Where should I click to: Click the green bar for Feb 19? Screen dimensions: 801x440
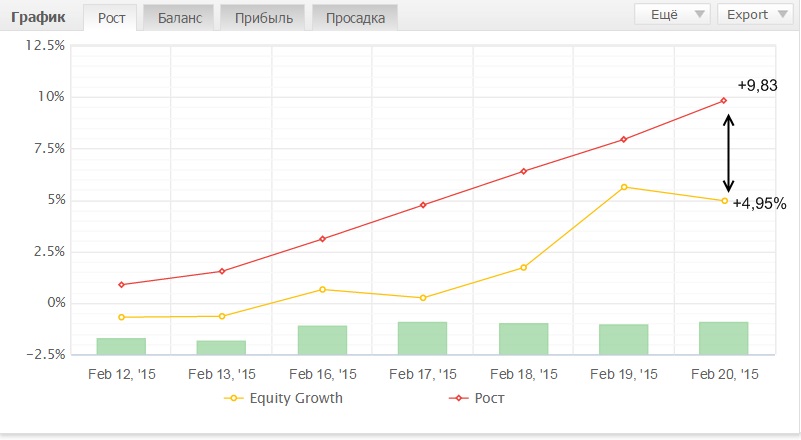click(x=624, y=339)
